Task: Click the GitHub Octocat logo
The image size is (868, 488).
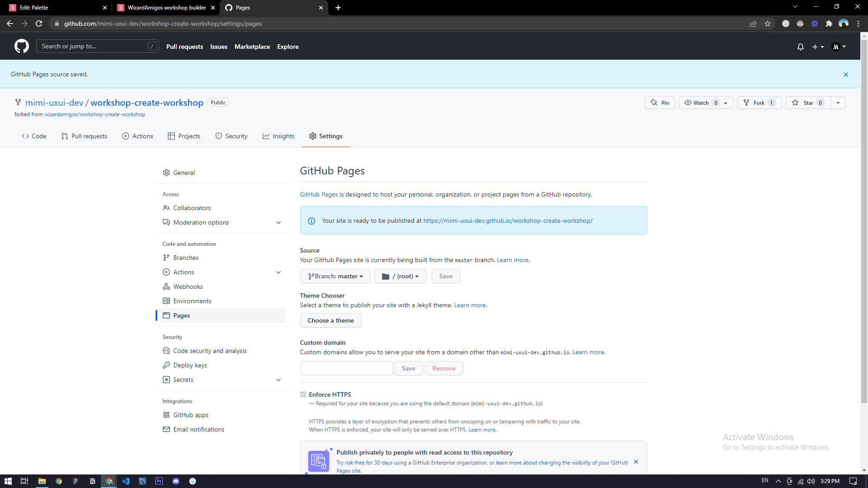Action: pos(21,46)
